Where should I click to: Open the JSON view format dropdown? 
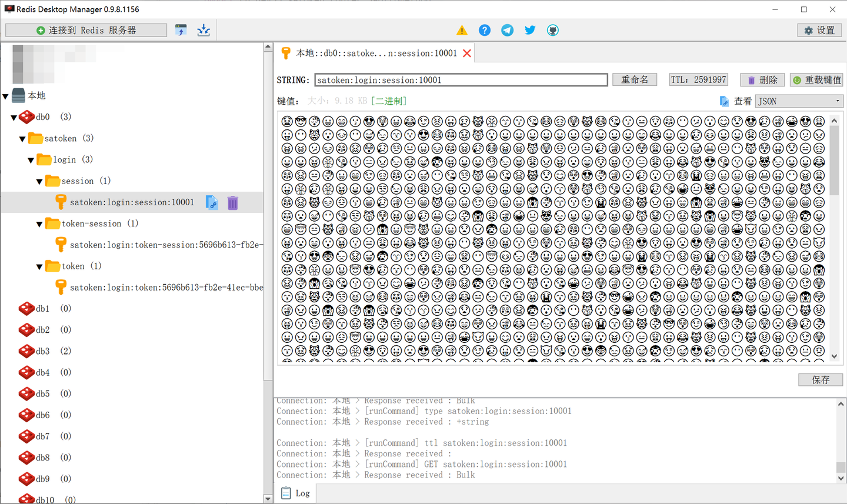point(799,101)
